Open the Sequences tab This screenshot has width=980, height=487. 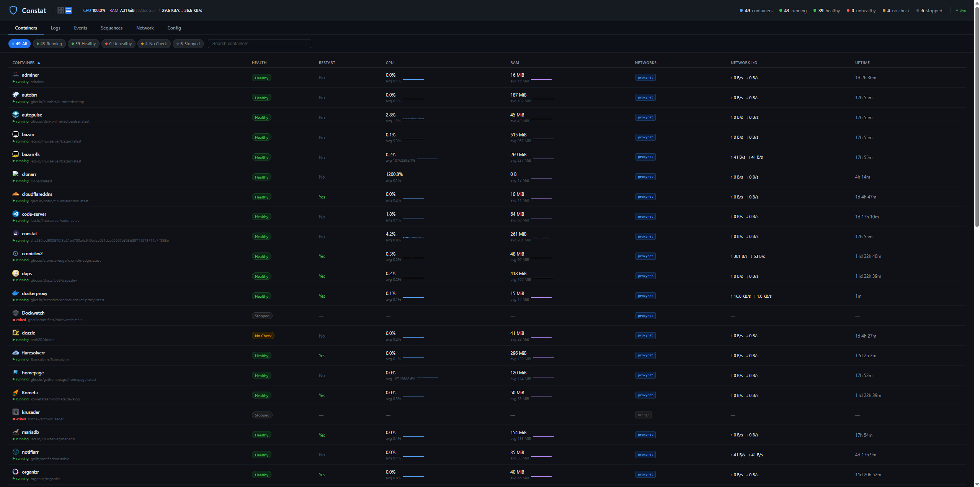(x=112, y=28)
